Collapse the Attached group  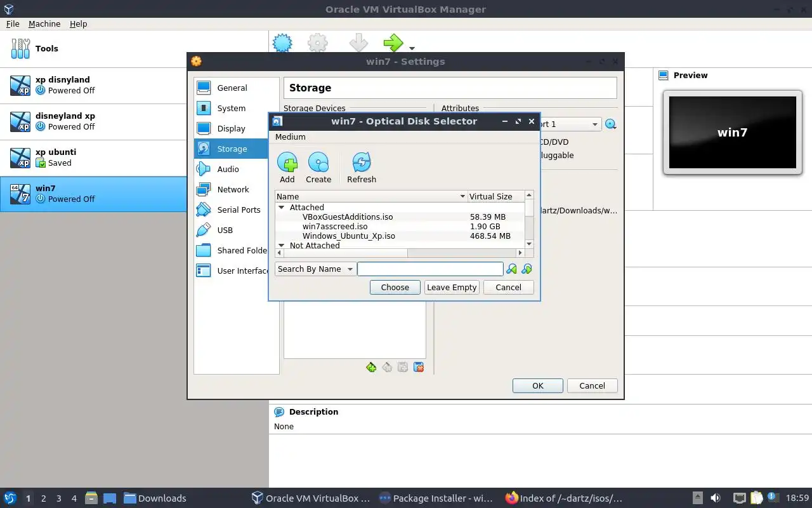tap(281, 208)
